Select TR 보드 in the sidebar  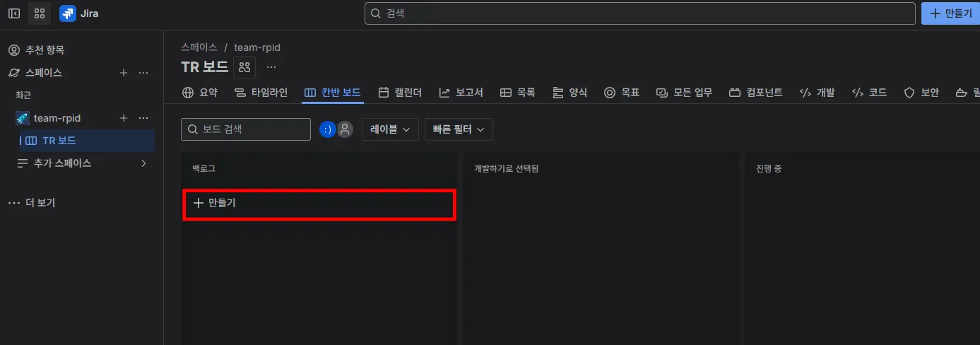[87, 141]
